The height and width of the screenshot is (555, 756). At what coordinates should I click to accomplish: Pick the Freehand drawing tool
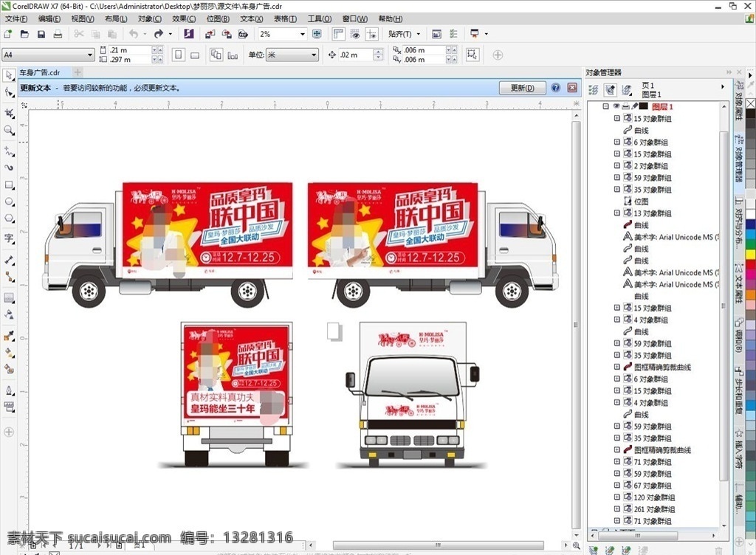point(9,151)
